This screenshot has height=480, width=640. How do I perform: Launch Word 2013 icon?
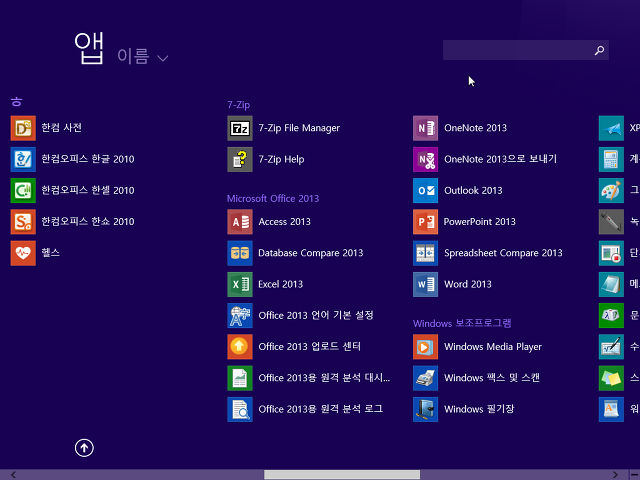(425, 284)
